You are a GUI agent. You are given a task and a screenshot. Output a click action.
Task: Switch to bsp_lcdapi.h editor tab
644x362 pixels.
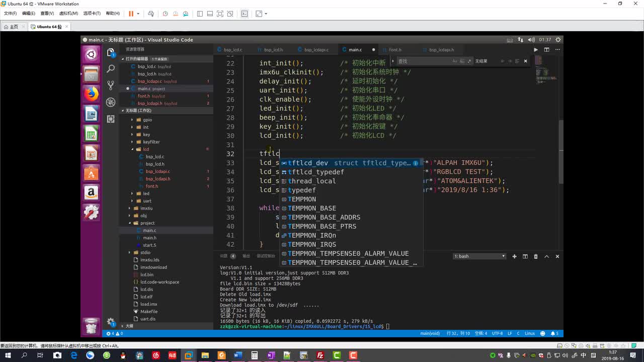pos(441,50)
